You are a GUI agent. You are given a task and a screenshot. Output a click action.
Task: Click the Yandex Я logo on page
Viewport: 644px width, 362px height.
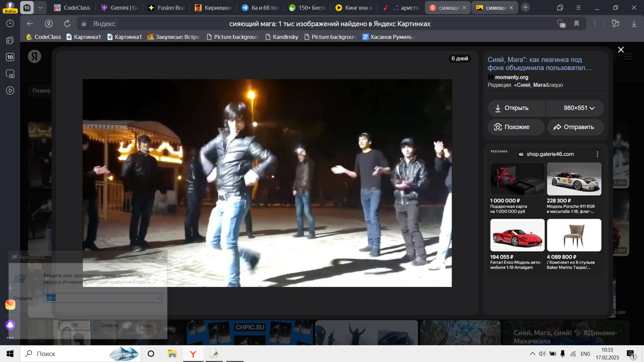tap(35, 56)
